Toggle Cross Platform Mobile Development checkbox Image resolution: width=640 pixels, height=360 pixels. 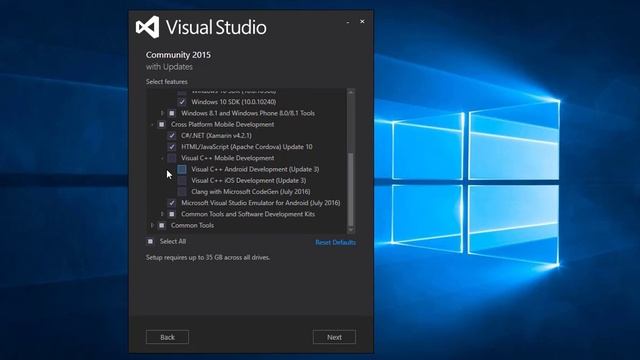pos(162,124)
